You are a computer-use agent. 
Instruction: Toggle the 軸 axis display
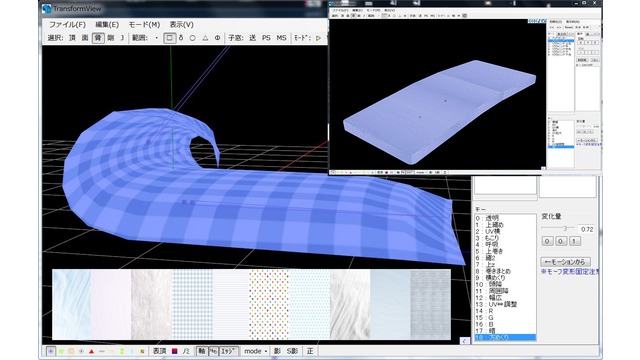[x=201, y=351]
